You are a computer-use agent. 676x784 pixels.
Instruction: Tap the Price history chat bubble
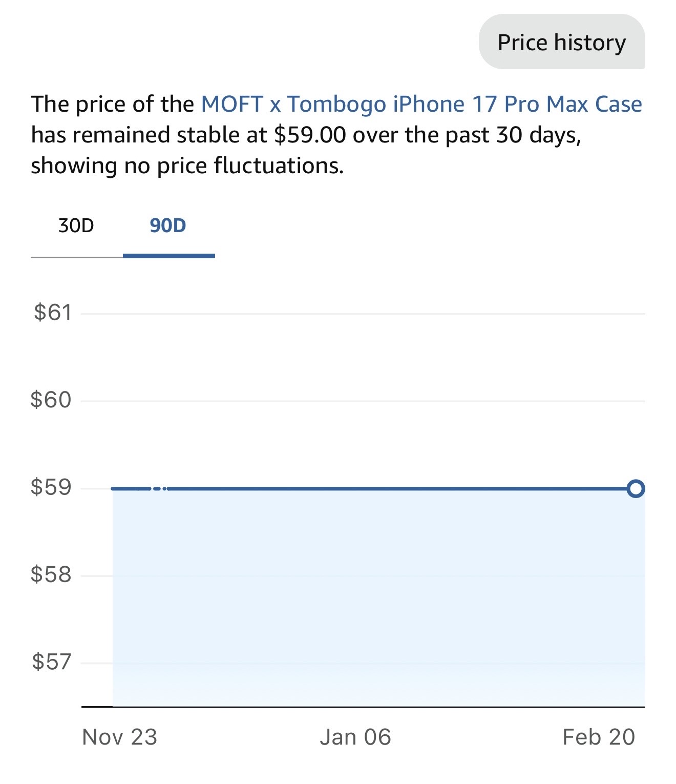tap(562, 42)
